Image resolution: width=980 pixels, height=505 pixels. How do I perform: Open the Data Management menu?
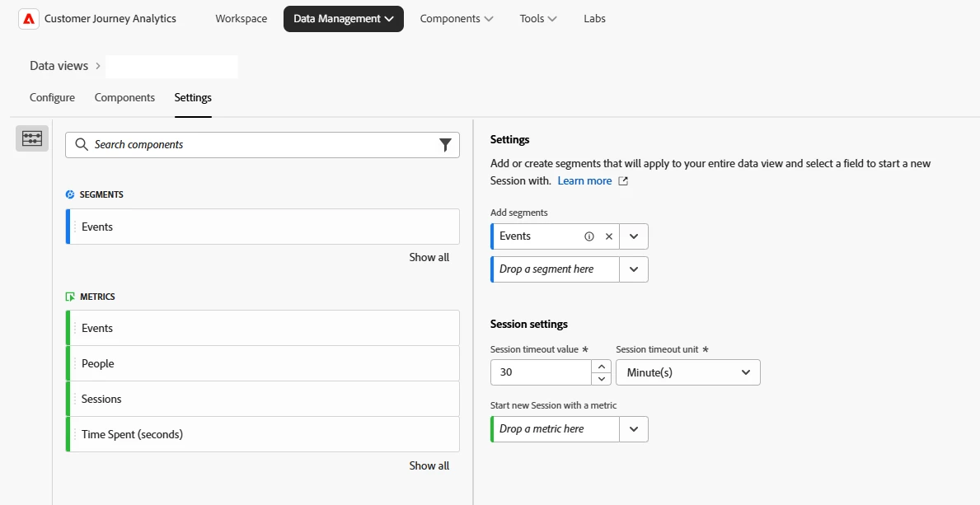[x=343, y=19]
